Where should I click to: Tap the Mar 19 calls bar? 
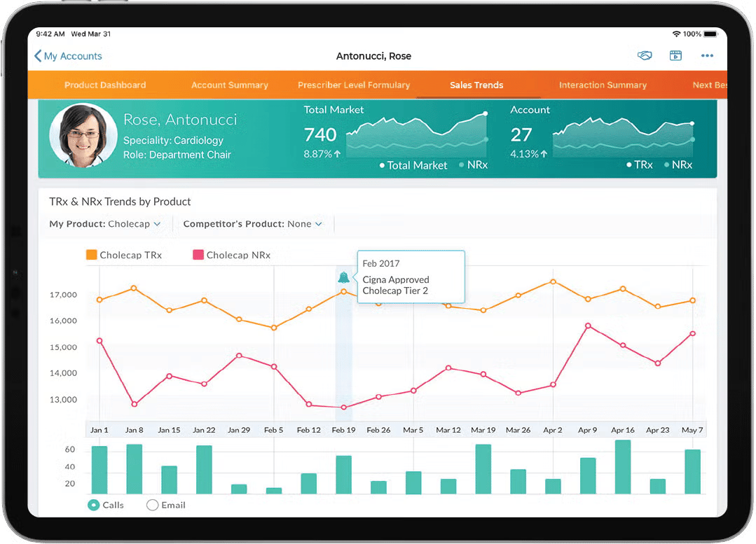[483, 469]
